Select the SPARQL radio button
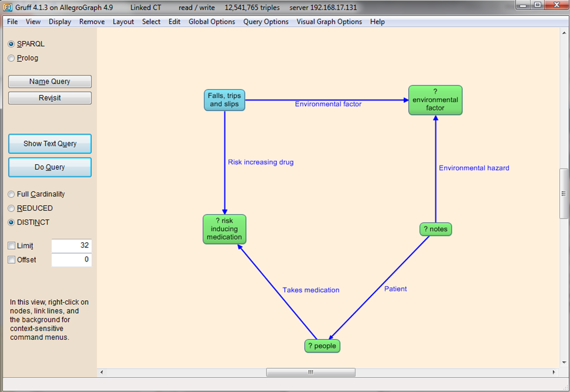This screenshot has height=392, width=570. pyautogui.click(x=12, y=44)
